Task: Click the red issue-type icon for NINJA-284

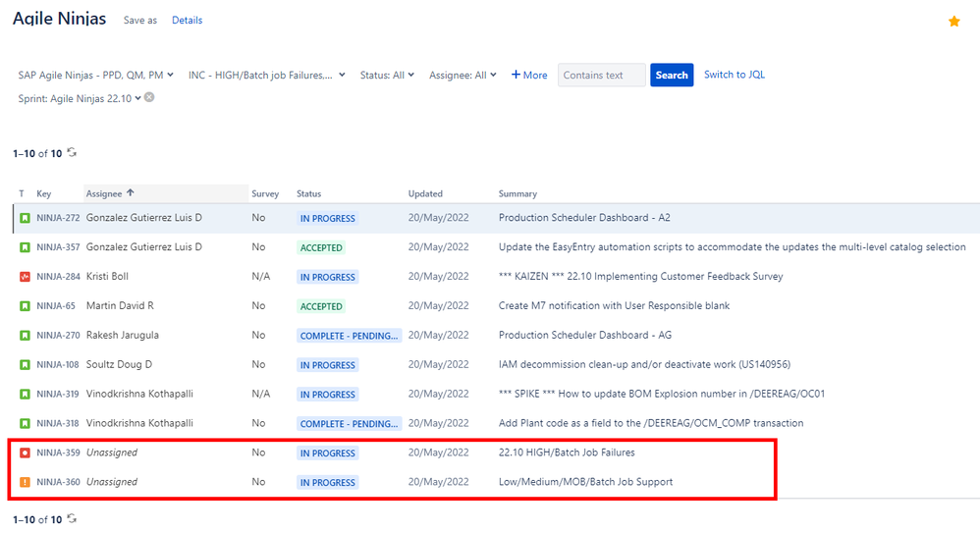Action: [25, 277]
